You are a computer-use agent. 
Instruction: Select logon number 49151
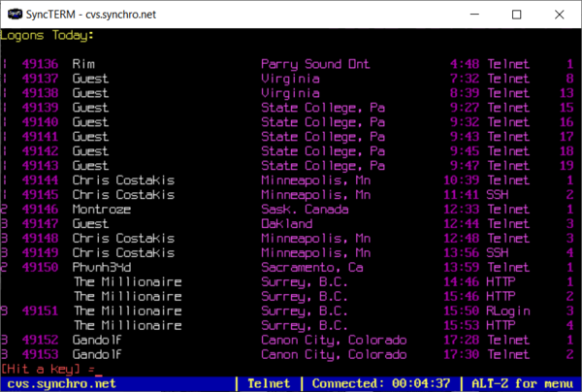click(40, 310)
